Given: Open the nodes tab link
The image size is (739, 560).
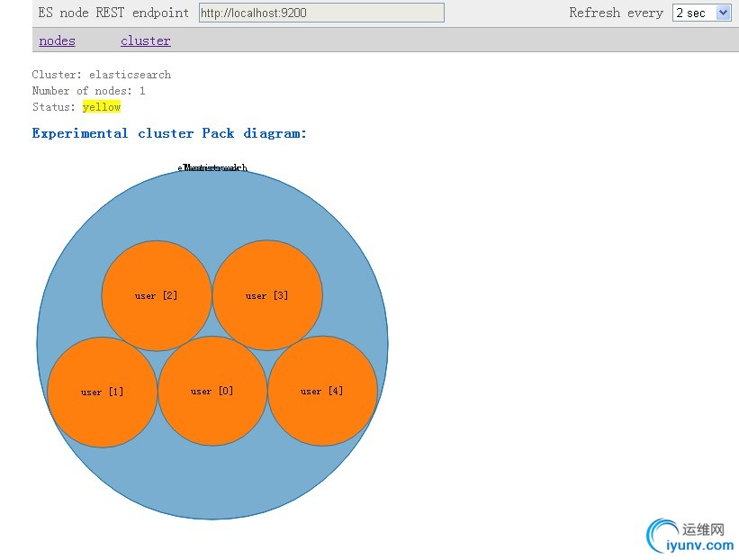Looking at the screenshot, I should point(57,41).
